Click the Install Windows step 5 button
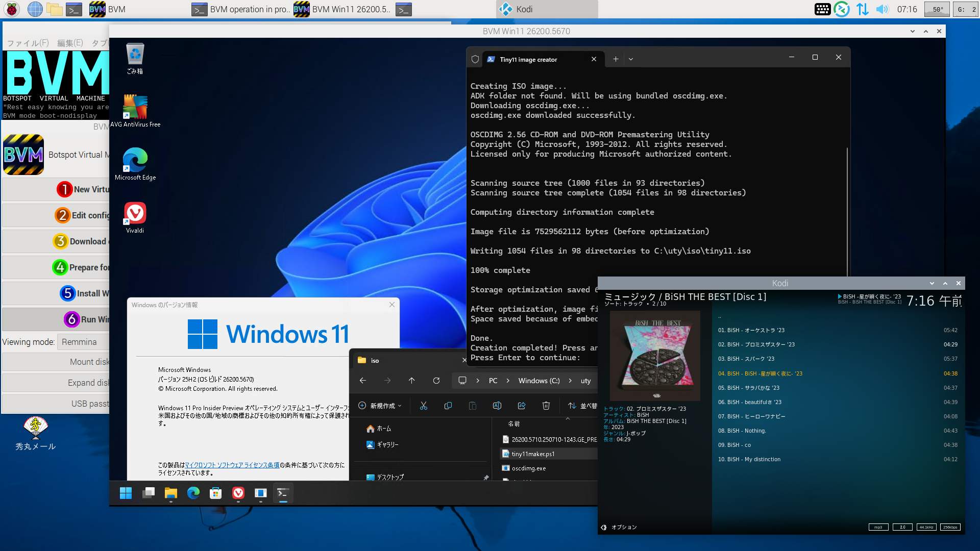The image size is (980, 551). tap(55, 293)
